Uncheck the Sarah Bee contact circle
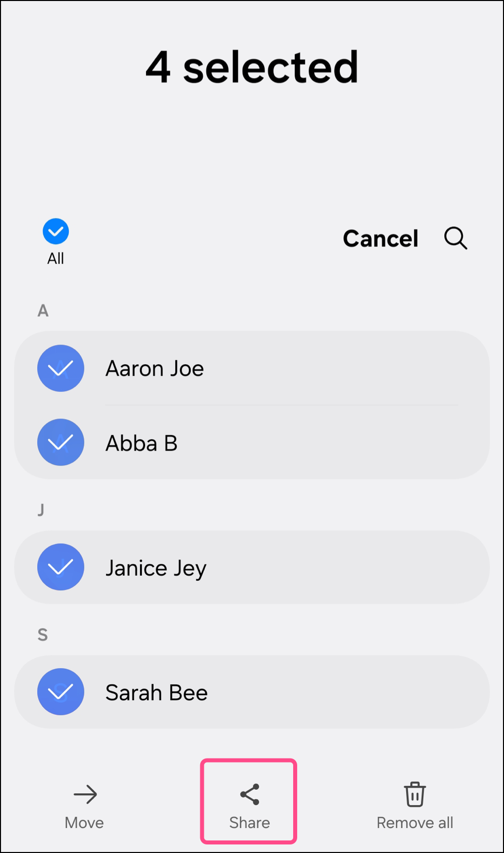The width and height of the screenshot is (504, 853). point(61,691)
